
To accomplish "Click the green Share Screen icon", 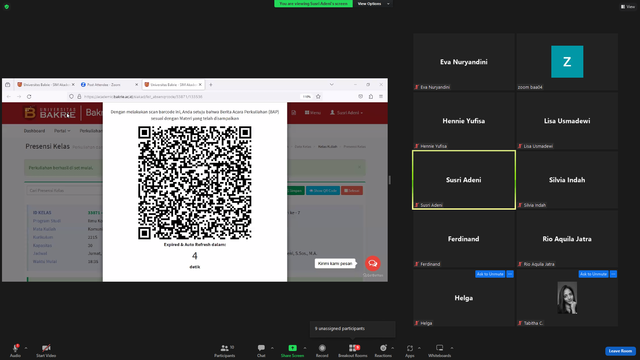I will [292, 348].
